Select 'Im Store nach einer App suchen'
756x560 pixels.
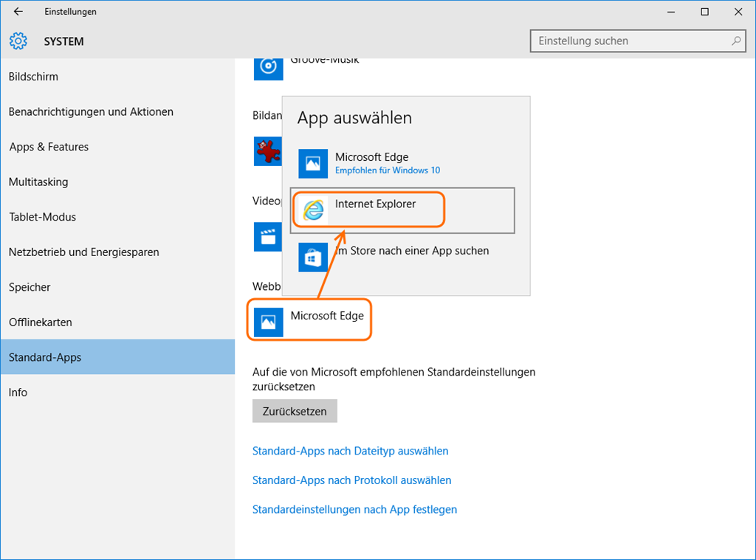[411, 251]
